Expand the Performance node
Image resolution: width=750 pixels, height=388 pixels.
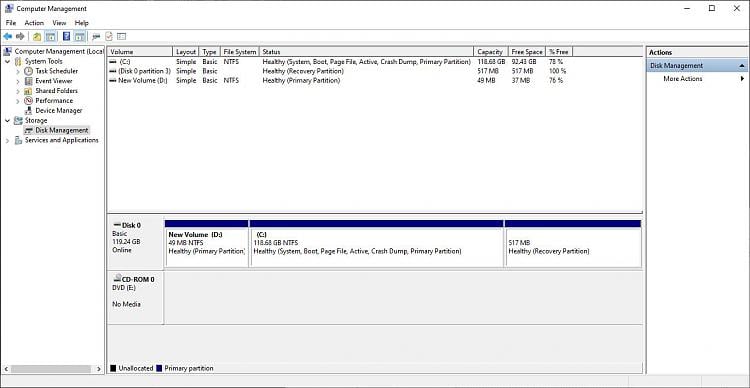pyautogui.click(x=18, y=100)
